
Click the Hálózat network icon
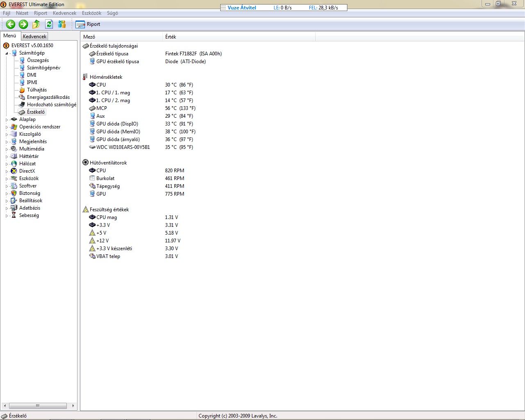point(14,164)
